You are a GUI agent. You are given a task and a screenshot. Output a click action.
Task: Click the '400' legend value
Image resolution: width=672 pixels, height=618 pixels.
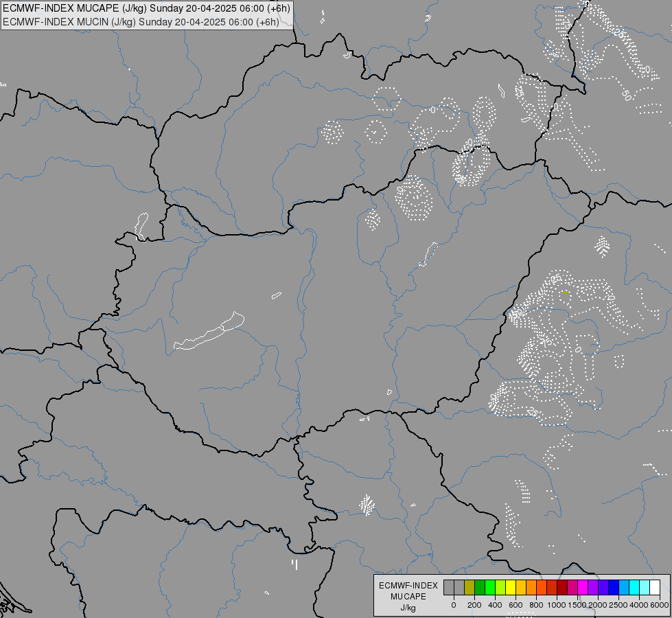click(x=495, y=605)
